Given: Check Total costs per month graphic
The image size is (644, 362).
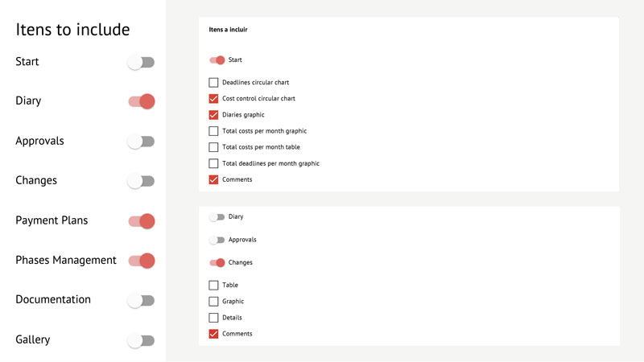Looking at the screenshot, I should tap(213, 131).
